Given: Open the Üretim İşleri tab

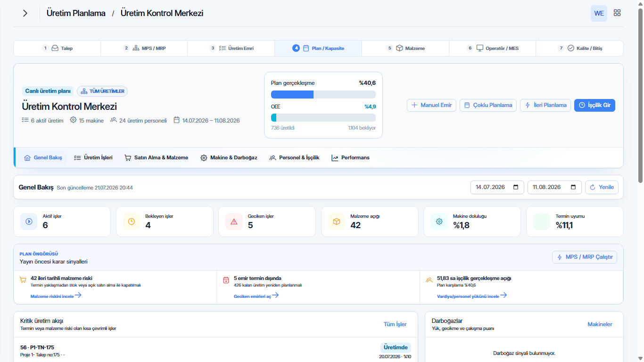Looking at the screenshot, I should pyautogui.click(x=93, y=158).
